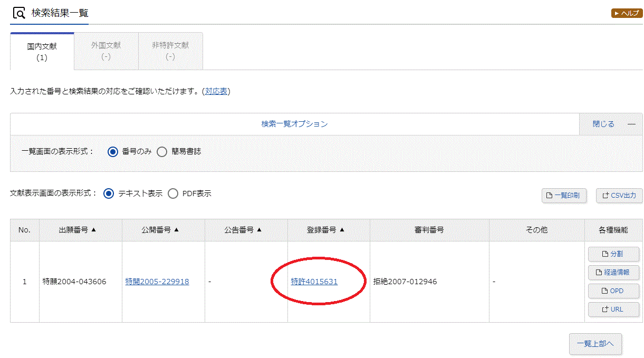Switch to the 国内文献 tab
This screenshot has width=644, height=358.
[42, 51]
